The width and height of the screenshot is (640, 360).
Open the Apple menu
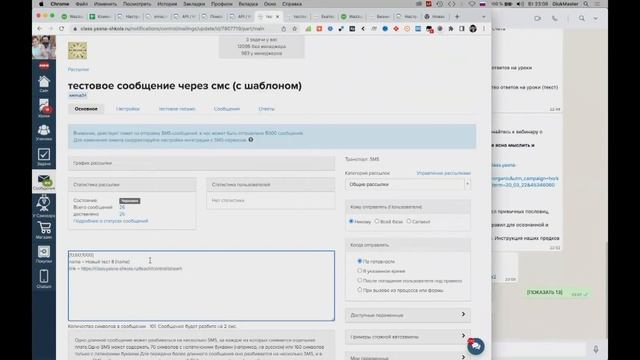[41, 4]
